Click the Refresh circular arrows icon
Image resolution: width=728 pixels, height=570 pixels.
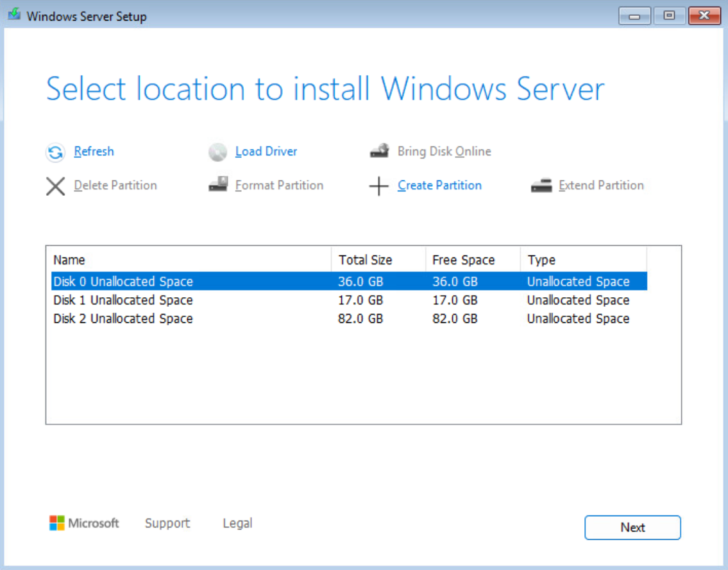pos(55,152)
